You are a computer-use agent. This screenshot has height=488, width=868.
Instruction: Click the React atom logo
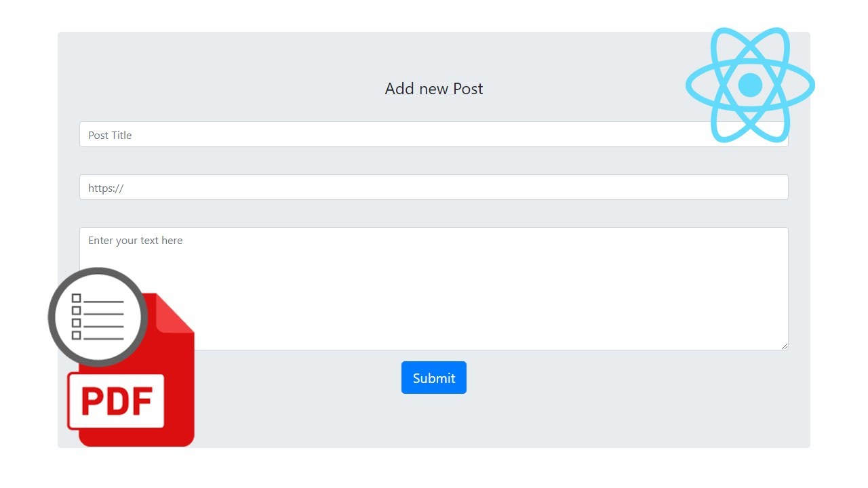(750, 85)
